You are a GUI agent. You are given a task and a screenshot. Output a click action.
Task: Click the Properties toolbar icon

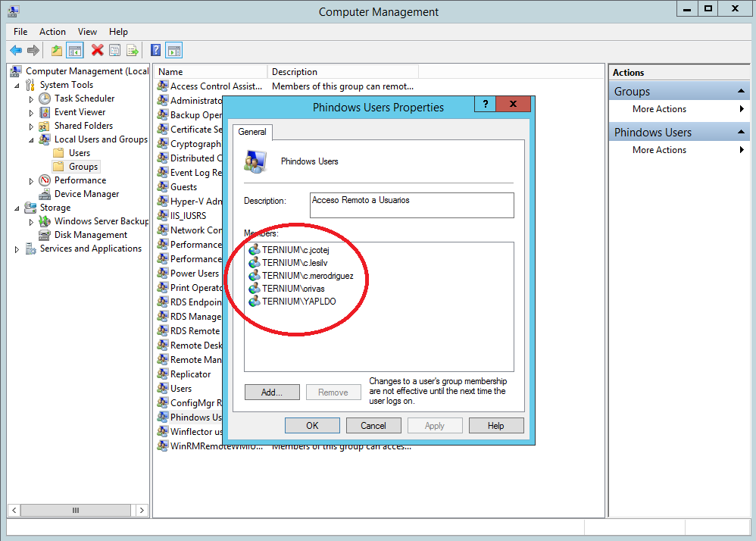click(114, 51)
